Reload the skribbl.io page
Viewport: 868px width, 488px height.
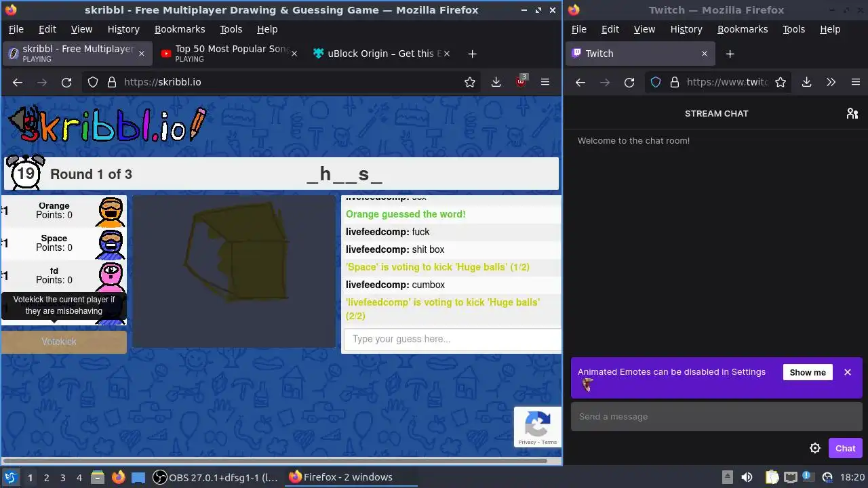66,82
